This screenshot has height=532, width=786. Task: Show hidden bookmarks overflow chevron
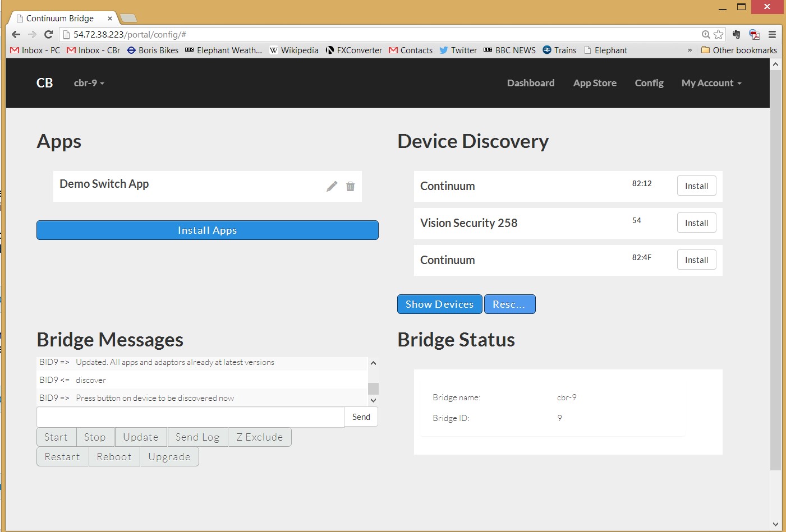[x=690, y=50]
